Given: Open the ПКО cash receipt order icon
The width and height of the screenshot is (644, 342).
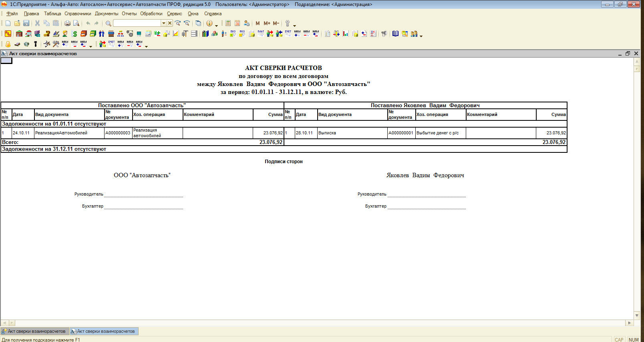Looking at the screenshot, I should (233, 34).
